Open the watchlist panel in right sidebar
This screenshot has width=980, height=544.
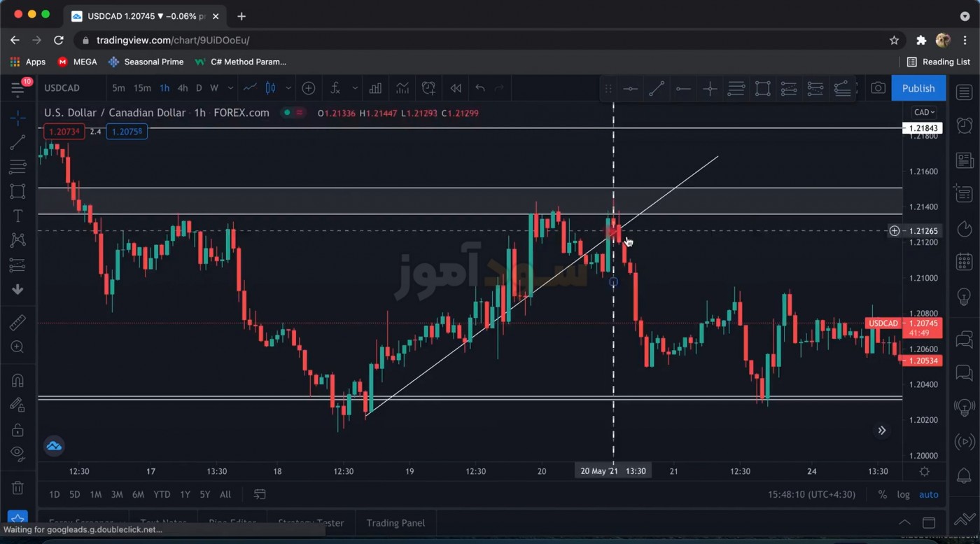pyautogui.click(x=964, y=92)
